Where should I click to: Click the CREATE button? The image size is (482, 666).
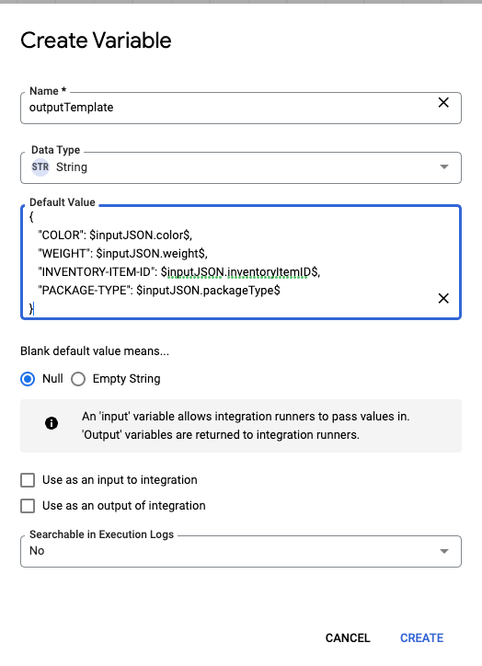click(422, 638)
